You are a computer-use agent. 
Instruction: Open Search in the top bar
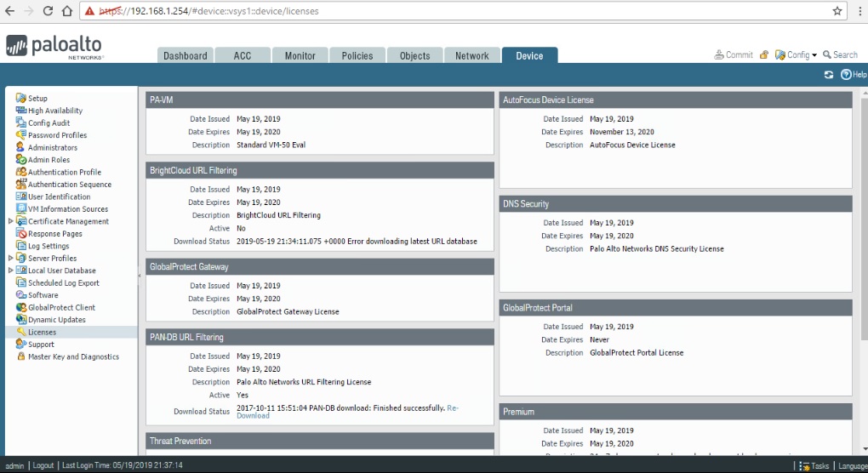tap(840, 54)
